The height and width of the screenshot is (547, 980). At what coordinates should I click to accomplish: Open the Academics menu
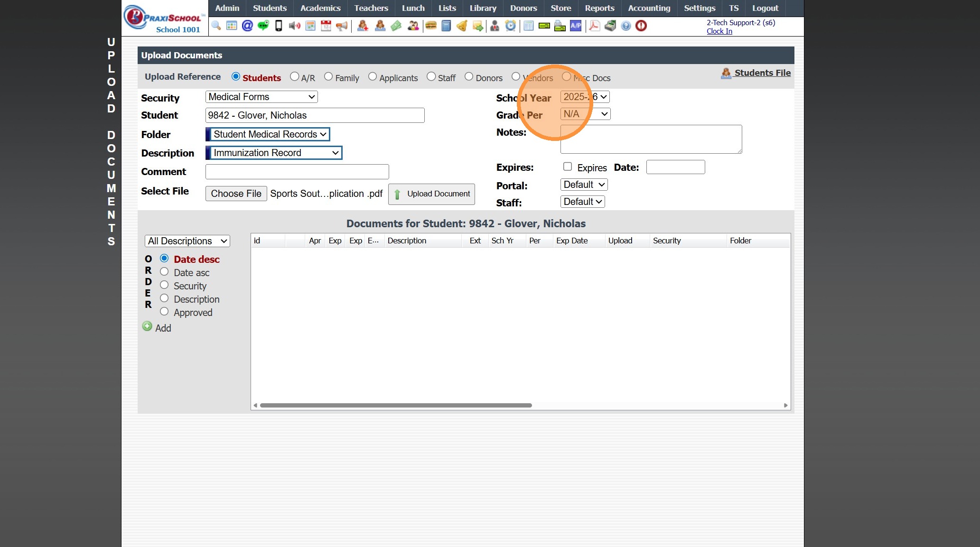point(320,8)
